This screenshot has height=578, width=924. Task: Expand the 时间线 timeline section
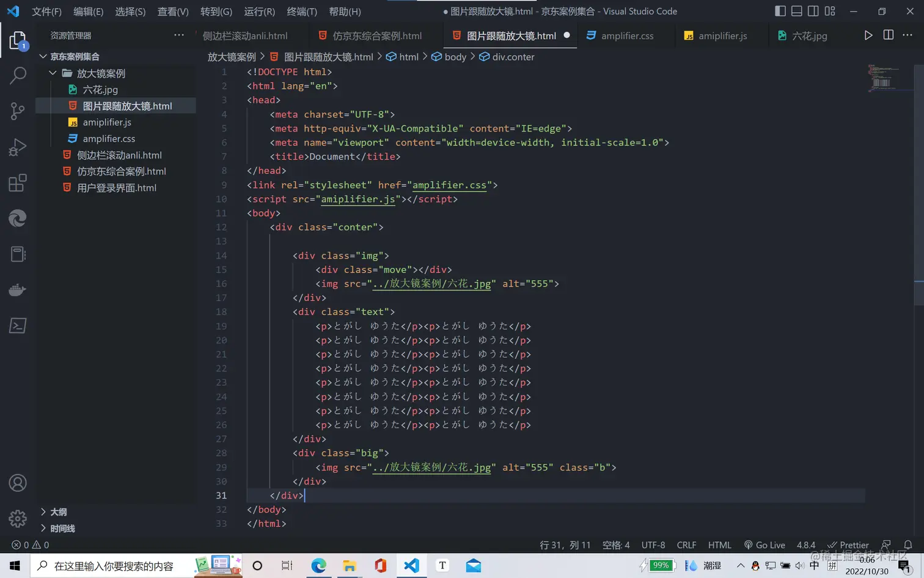(116, 528)
